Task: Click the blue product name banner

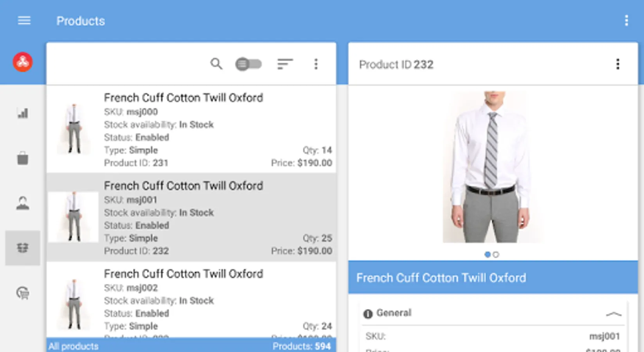Action: click(x=493, y=278)
